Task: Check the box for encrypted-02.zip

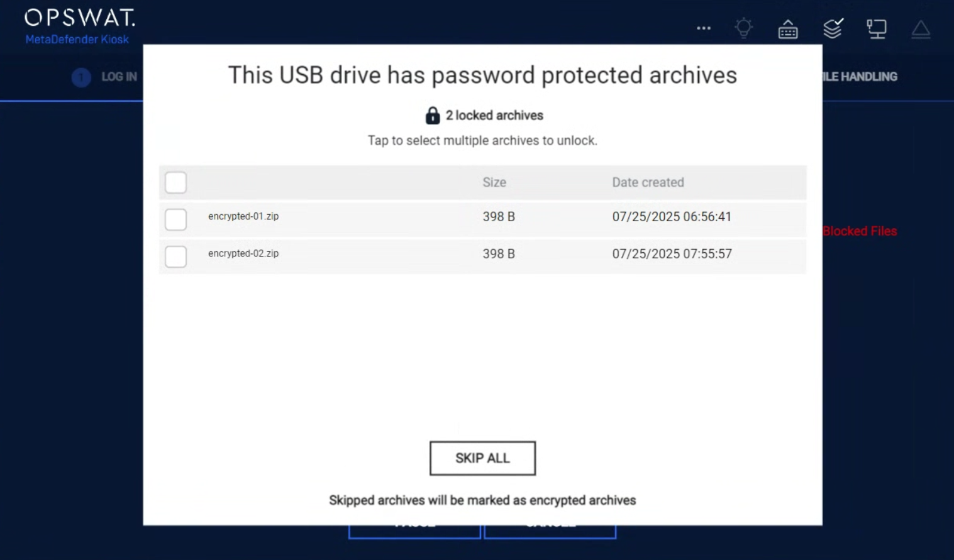Action: tap(175, 256)
